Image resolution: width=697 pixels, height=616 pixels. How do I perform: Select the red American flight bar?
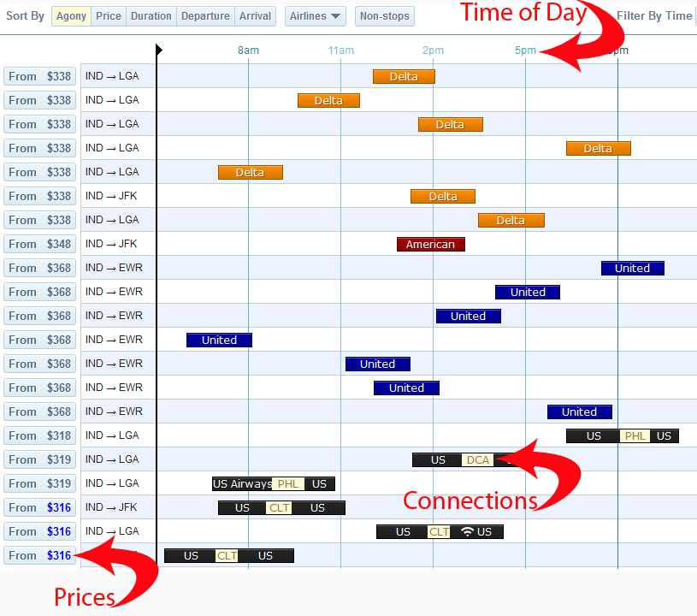tap(430, 245)
